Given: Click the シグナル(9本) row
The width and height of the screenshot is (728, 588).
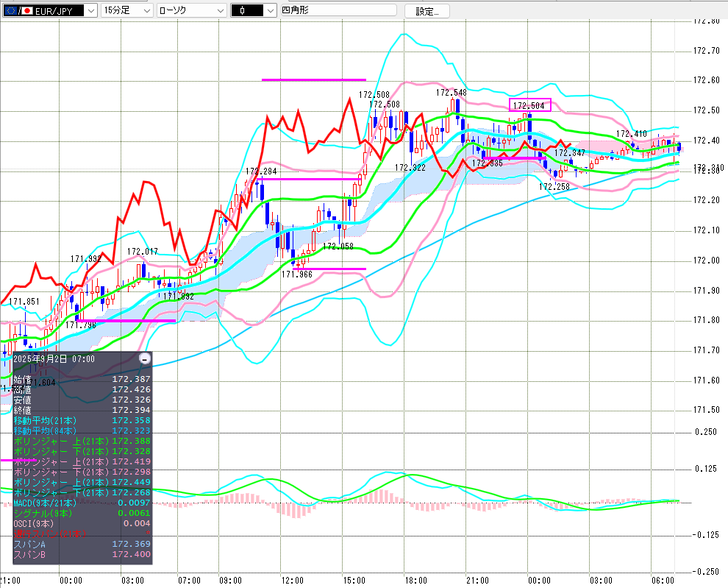Looking at the screenshot, I should (82, 513).
